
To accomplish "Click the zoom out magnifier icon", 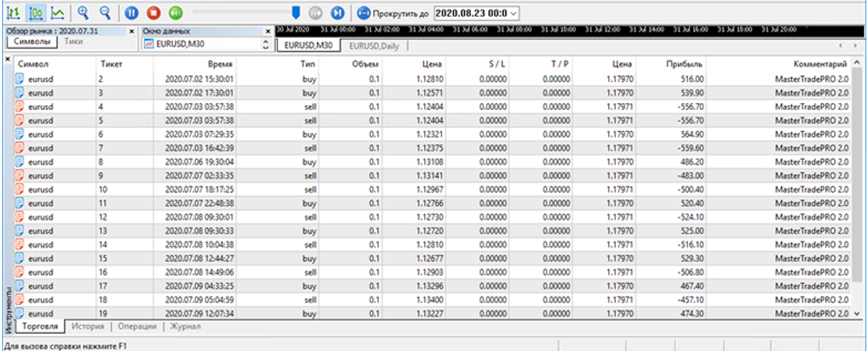I will point(105,13).
